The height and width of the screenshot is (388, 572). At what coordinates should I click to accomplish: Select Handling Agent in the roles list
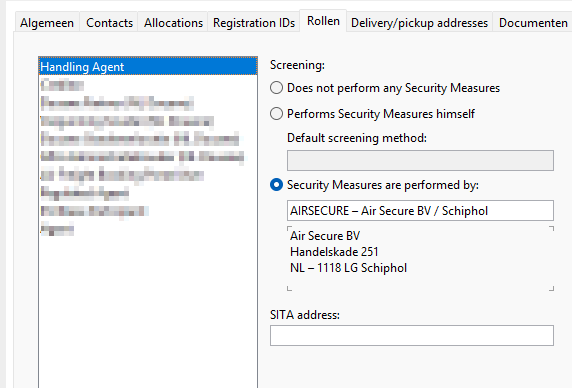pos(148,67)
